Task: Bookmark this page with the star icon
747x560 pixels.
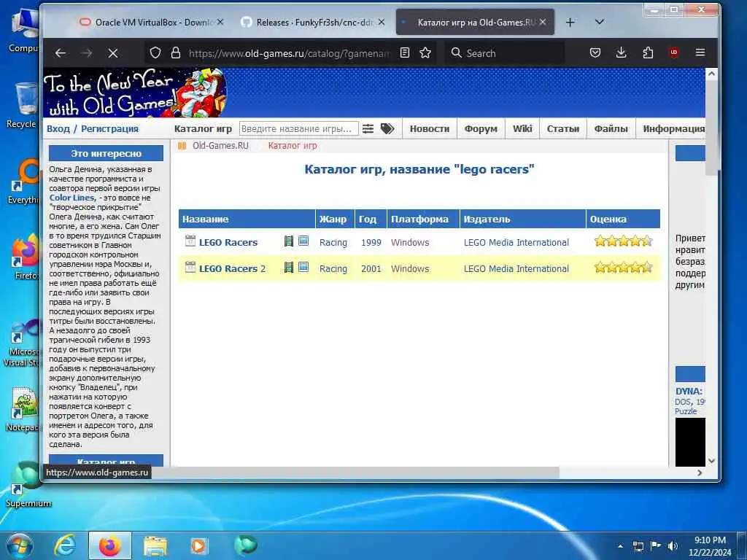Action: [425, 52]
